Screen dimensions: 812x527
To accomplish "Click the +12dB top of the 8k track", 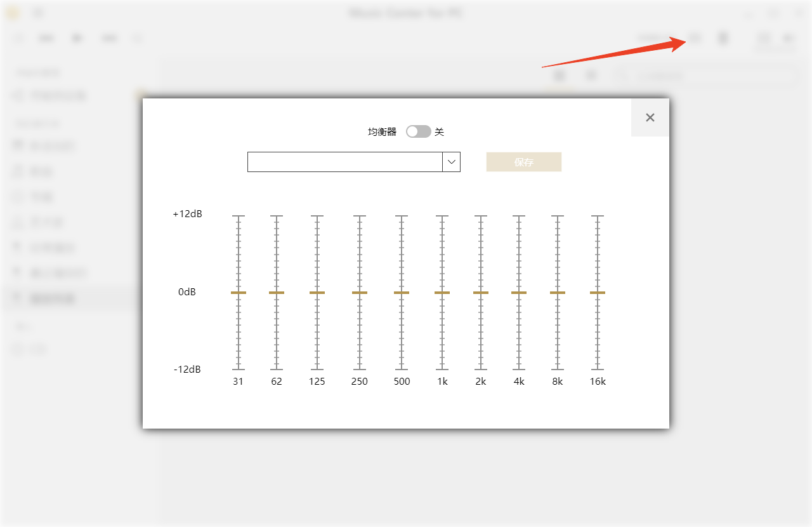I will (x=558, y=217).
